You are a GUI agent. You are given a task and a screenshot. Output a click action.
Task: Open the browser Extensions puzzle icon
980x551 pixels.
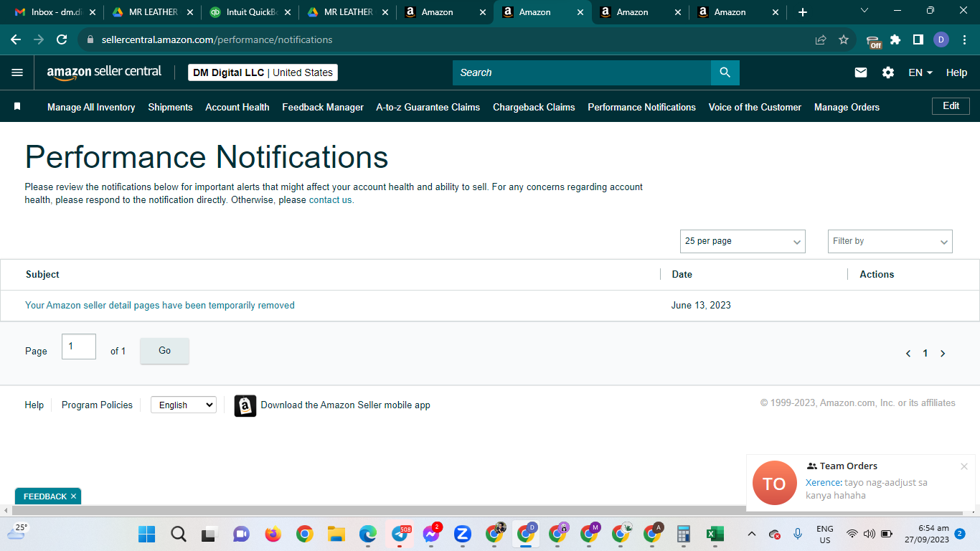point(895,39)
